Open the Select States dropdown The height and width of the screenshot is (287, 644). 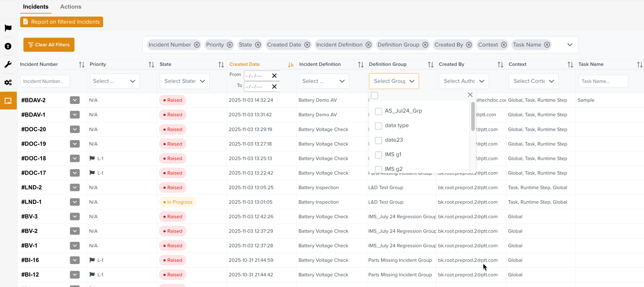(x=184, y=81)
